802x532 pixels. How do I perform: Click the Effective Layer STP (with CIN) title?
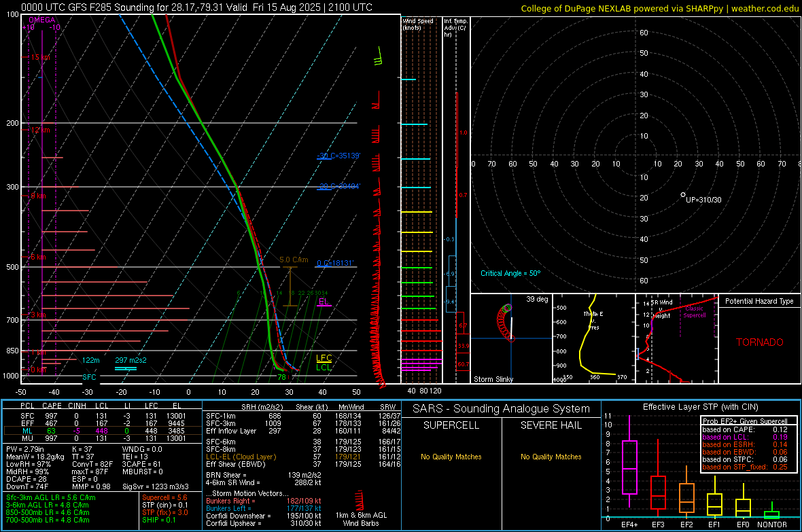[x=700, y=407]
